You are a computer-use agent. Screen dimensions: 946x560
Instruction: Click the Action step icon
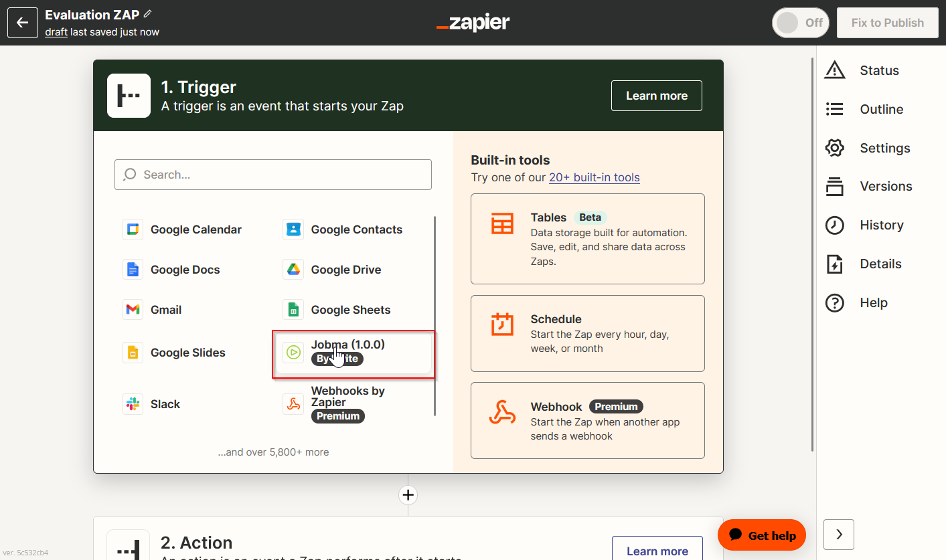(x=129, y=545)
